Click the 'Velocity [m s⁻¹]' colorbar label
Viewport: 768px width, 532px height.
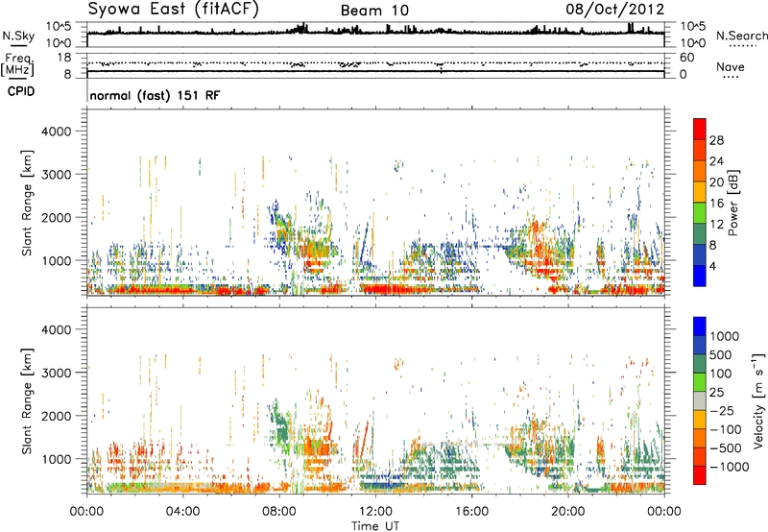758,400
